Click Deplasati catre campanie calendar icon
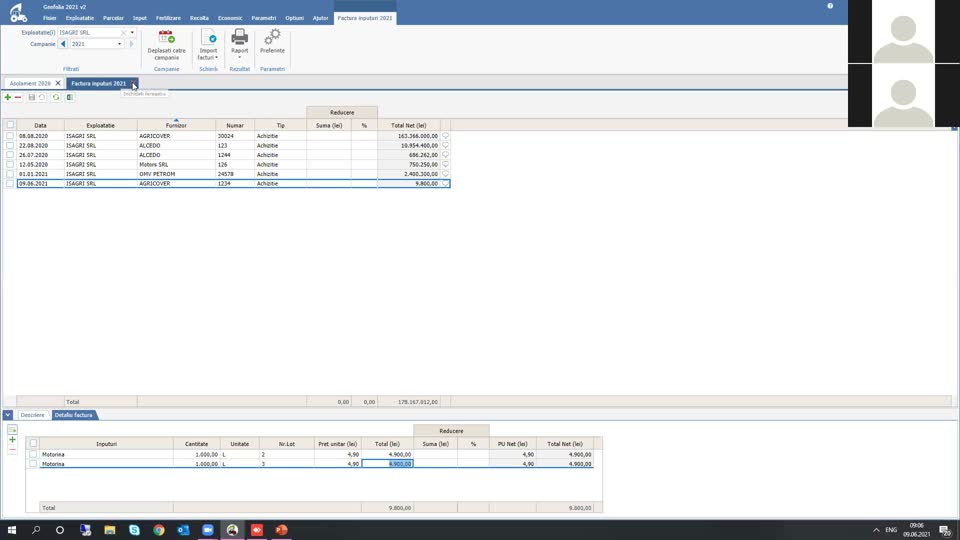Viewport: 960px width, 540px height. 167,37
